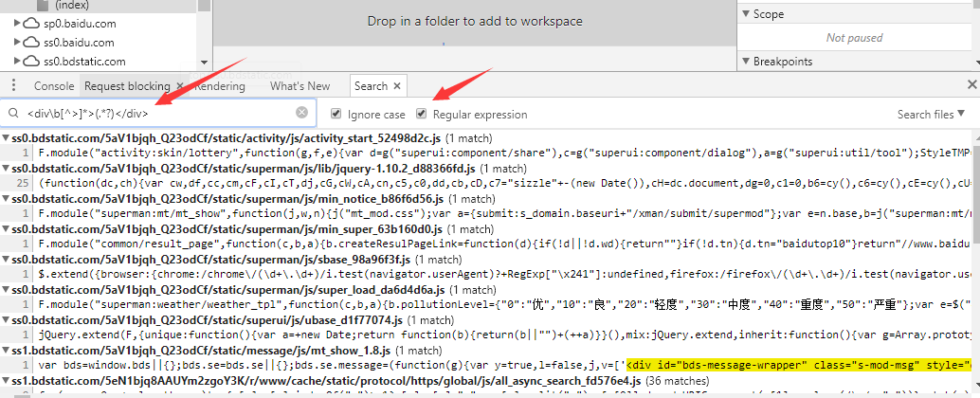Open the What's New tab

pyautogui.click(x=299, y=85)
